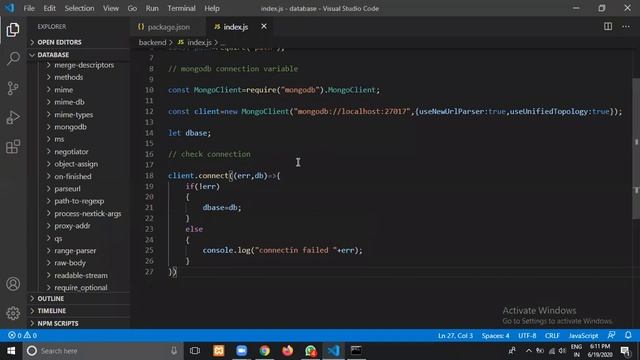640x360 pixels.
Task: Click the ENG language indicator
Action: point(576,351)
